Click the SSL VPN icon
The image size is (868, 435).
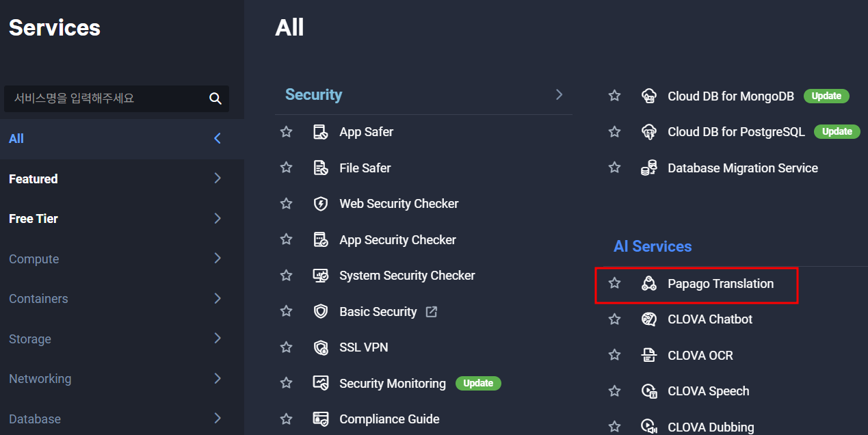point(320,347)
